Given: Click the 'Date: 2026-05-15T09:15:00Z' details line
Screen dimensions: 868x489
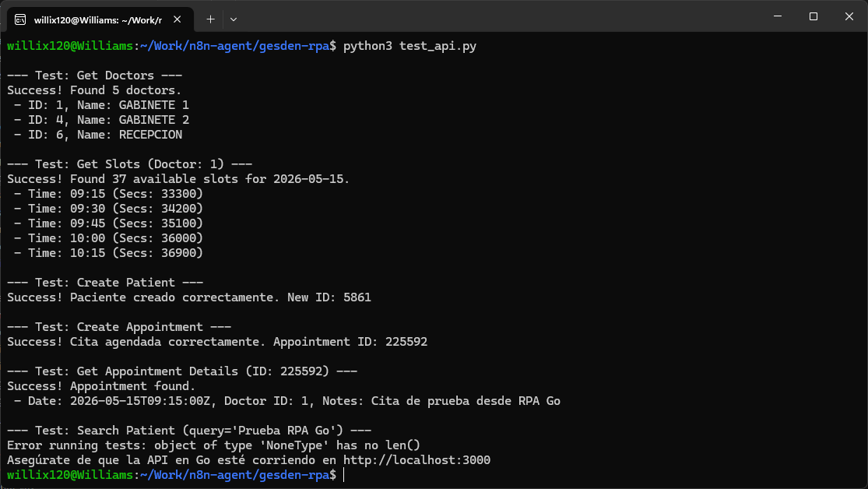Looking at the screenshot, I should [x=286, y=401].
